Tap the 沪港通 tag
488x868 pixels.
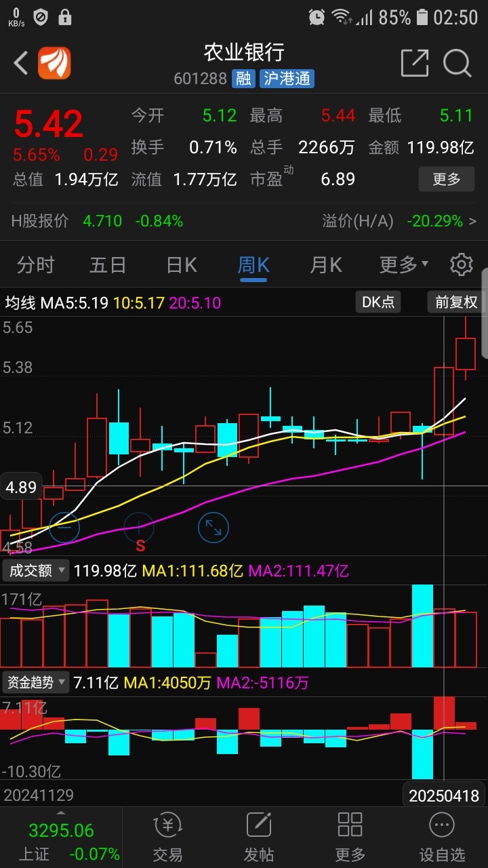click(287, 79)
